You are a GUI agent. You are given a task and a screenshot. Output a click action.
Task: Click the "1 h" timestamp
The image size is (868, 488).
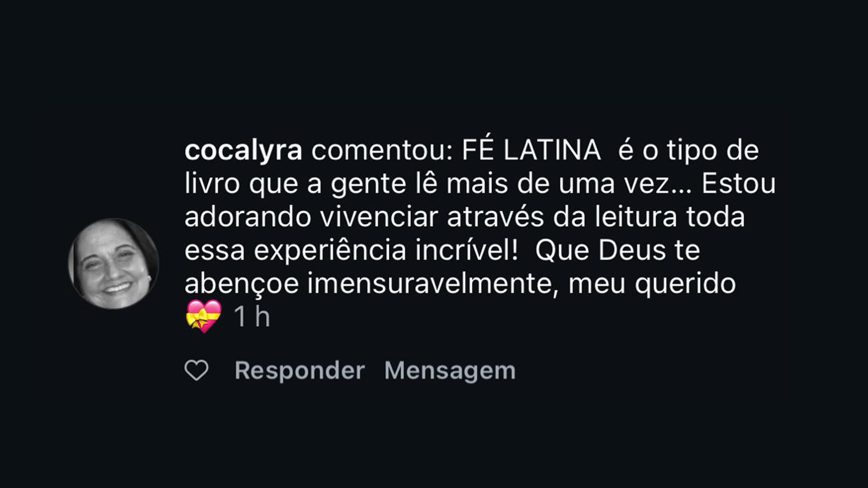[252, 316]
